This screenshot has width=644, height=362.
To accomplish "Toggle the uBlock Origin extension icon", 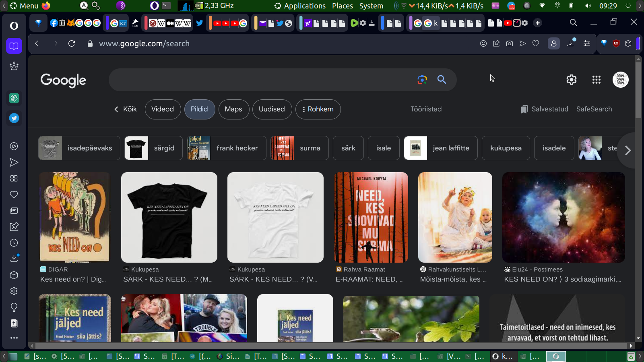I will (x=616, y=43).
